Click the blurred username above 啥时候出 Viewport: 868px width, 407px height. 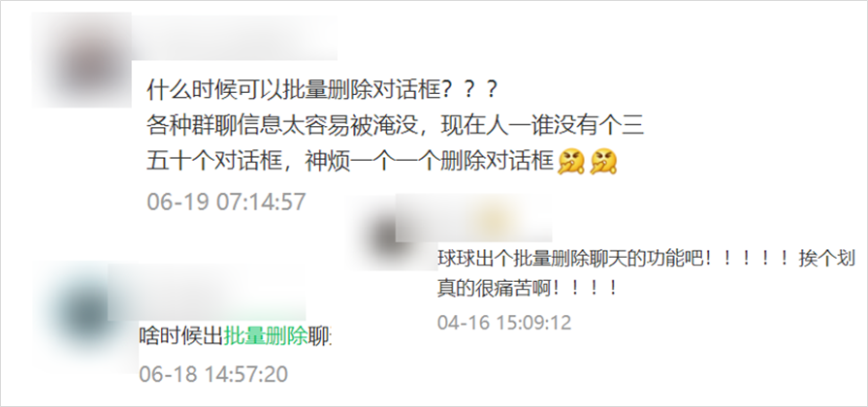tap(207, 293)
